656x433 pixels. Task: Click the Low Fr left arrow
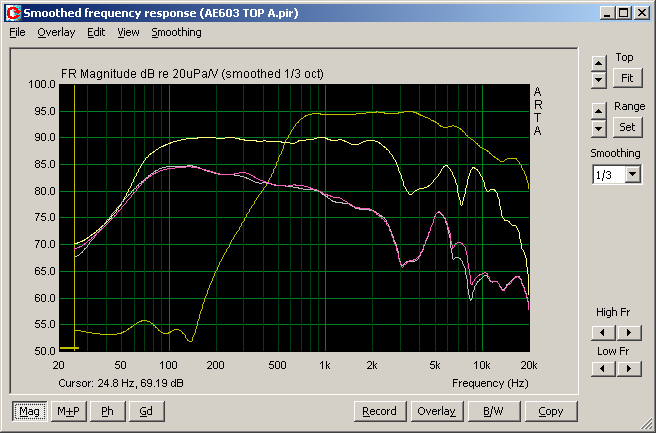pyautogui.click(x=603, y=369)
